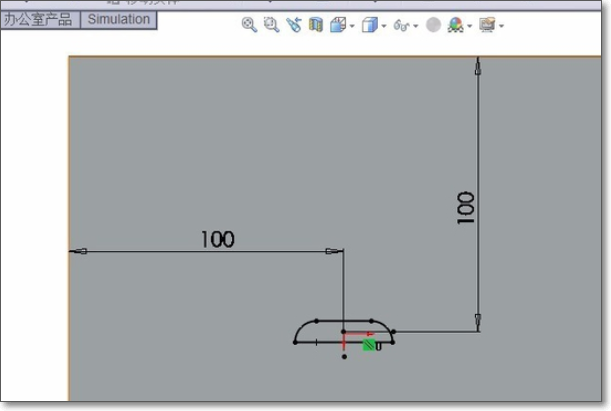611x411 pixels.
Task: Expand the Apply Scene dropdown arrow
Action: pyautogui.click(x=470, y=26)
